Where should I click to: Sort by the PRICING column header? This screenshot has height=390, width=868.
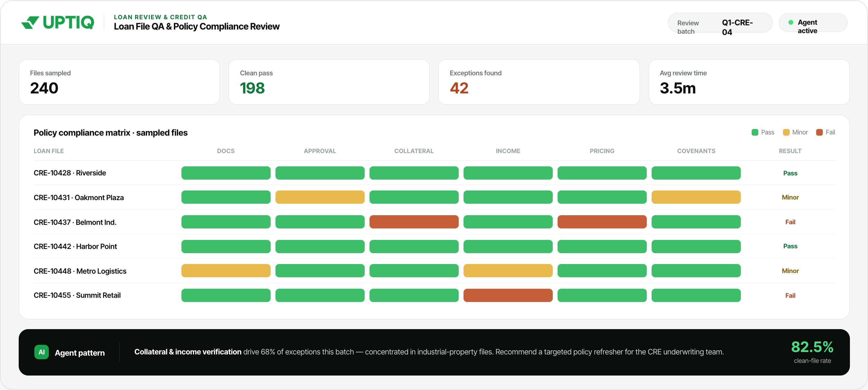pos(602,151)
